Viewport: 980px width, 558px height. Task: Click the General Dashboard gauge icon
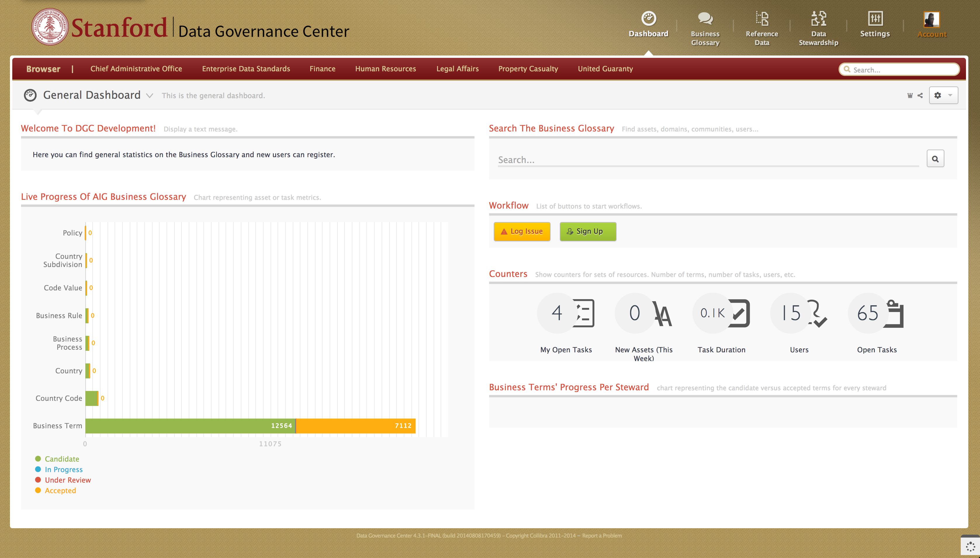click(x=30, y=95)
